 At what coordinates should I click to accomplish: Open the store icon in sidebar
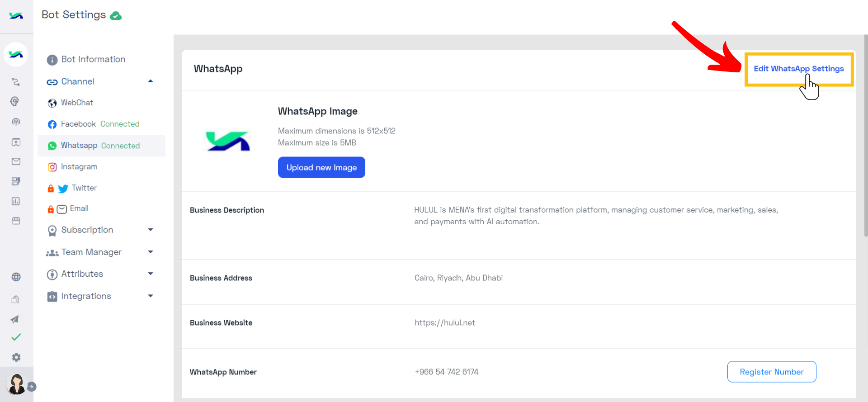[16, 221]
